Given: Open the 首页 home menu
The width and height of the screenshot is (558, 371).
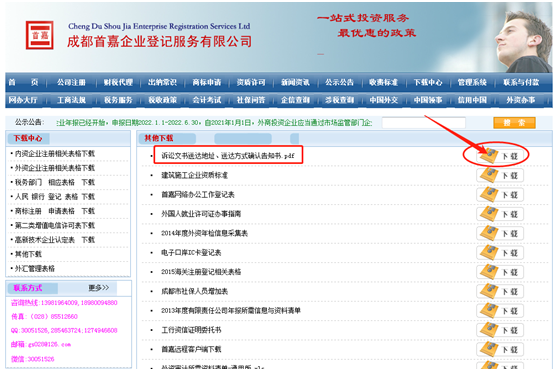Looking at the screenshot, I should [23, 82].
